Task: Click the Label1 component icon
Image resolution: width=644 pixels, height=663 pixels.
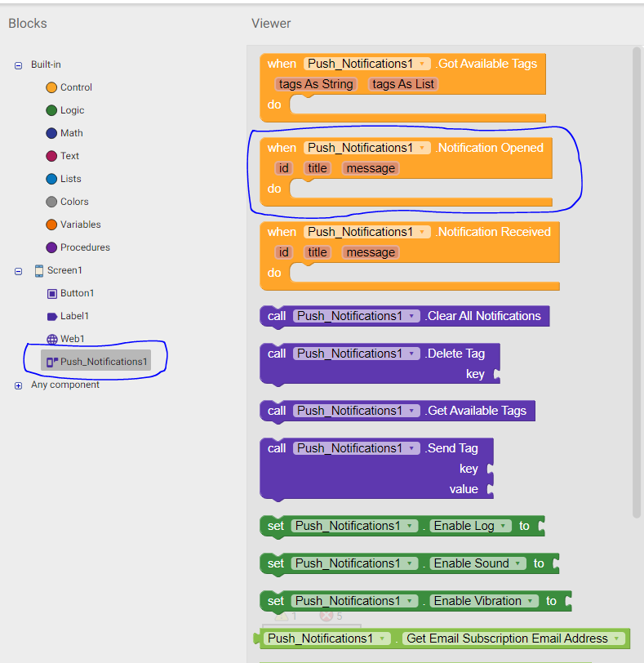Action: 52,316
